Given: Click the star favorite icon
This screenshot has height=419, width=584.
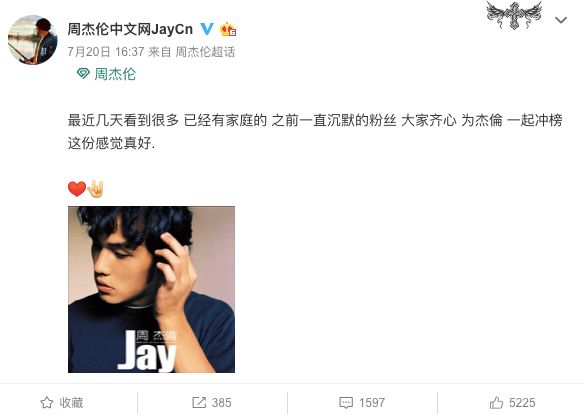Looking at the screenshot, I should tap(47, 403).
